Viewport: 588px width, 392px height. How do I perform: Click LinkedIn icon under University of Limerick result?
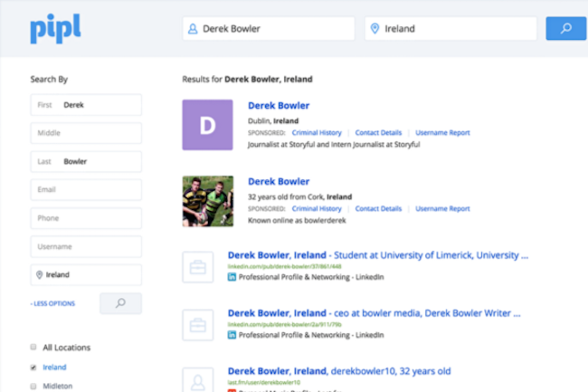click(x=232, y=277)
